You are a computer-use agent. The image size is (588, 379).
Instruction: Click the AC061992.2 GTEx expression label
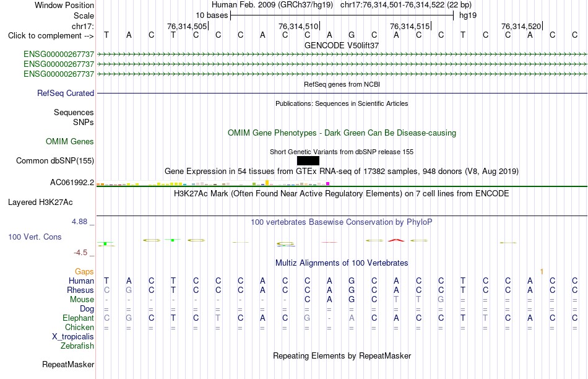72,182
